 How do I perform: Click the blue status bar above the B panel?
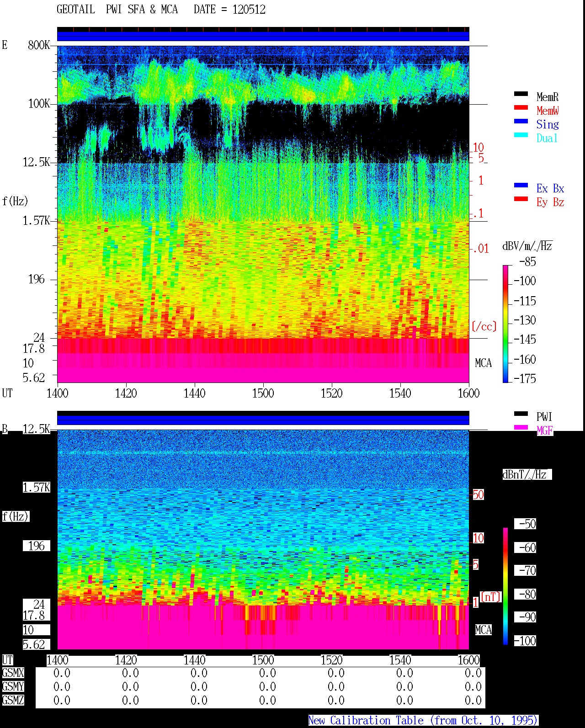point(263,420)
